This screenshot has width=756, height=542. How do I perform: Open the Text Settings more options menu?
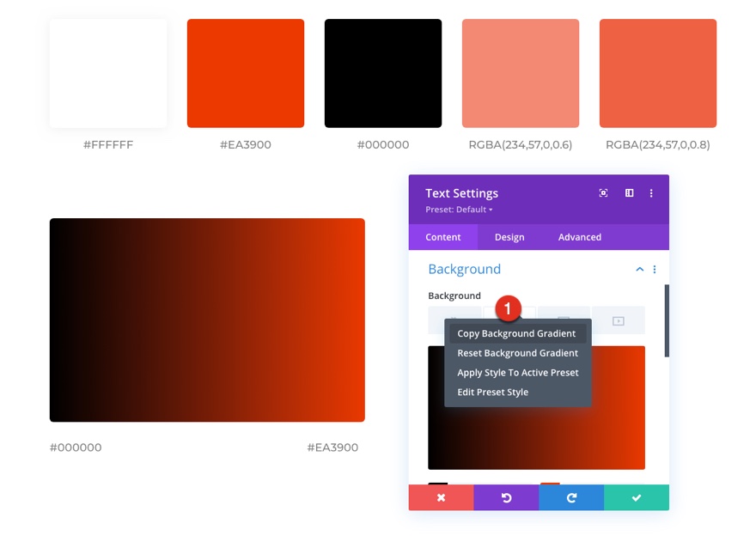click(x=651, y=193)
